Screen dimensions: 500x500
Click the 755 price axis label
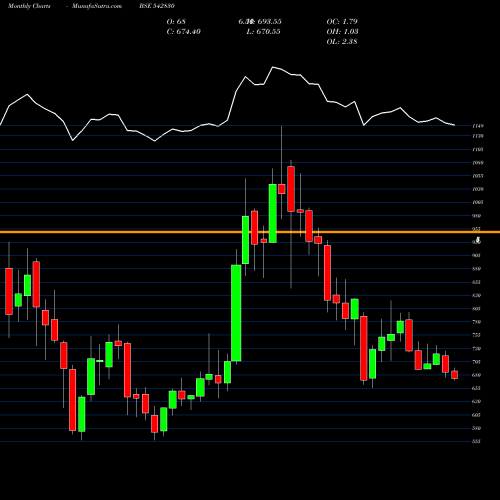point(476,335)
